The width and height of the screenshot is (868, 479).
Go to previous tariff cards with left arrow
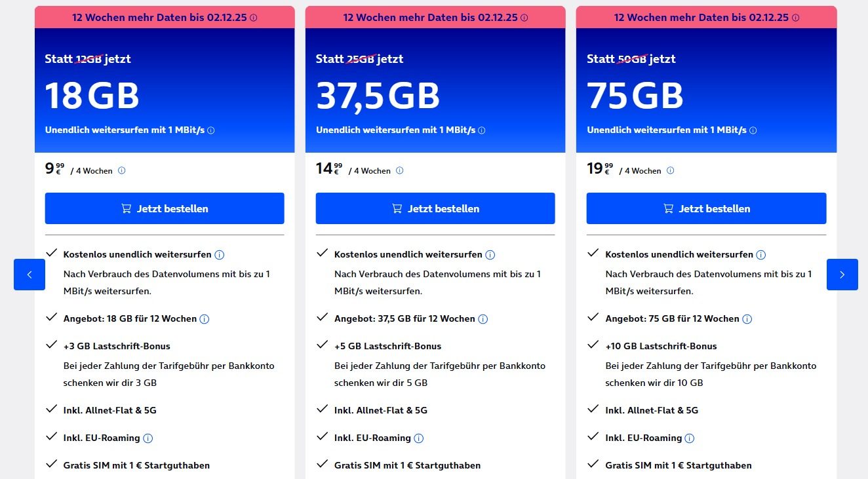point(30,275)
